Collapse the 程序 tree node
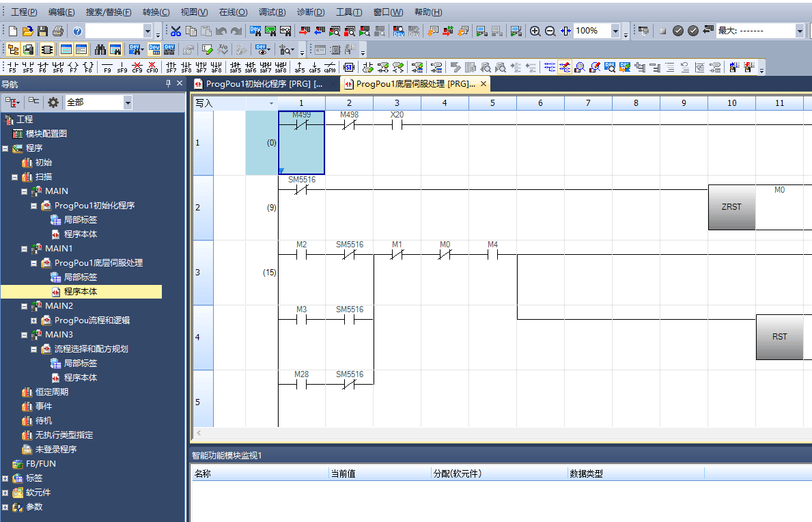This screenshot has width=812, height=522. tap(5, 148)
